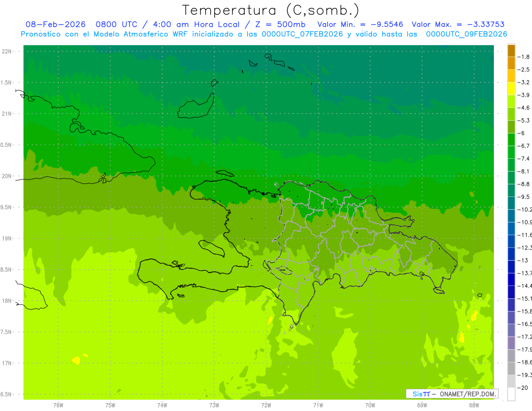Image resolution: width=532 pixels, height=411 pixels.
Task: Click the latitude label "17N"
Action: pyautogui.click(x=8, y=363)
